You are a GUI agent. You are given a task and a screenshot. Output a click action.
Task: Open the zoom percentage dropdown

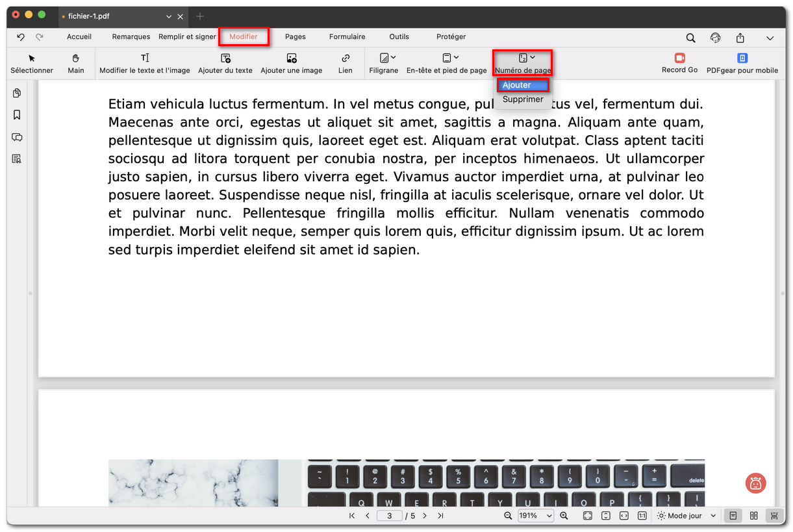pyautogui.click(x=535, y=515)
